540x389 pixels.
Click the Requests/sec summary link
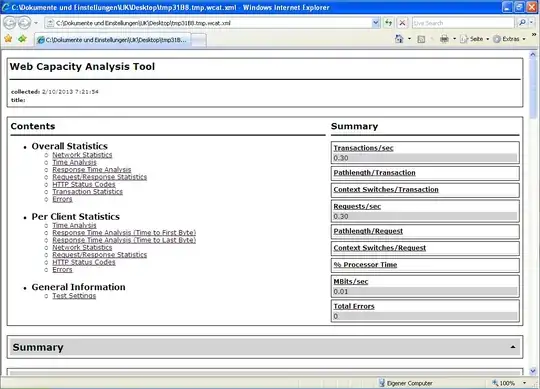point(357,207)
